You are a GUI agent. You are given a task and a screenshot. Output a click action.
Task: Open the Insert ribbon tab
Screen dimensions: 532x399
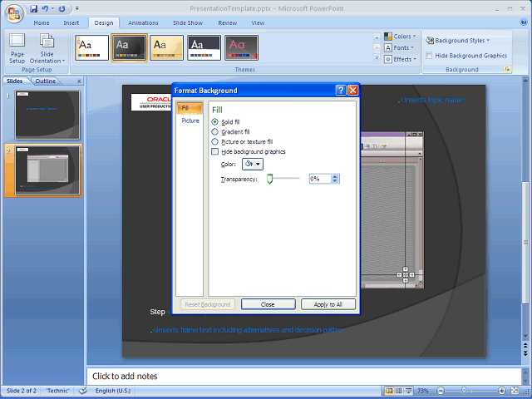click(x=71, y=22)
